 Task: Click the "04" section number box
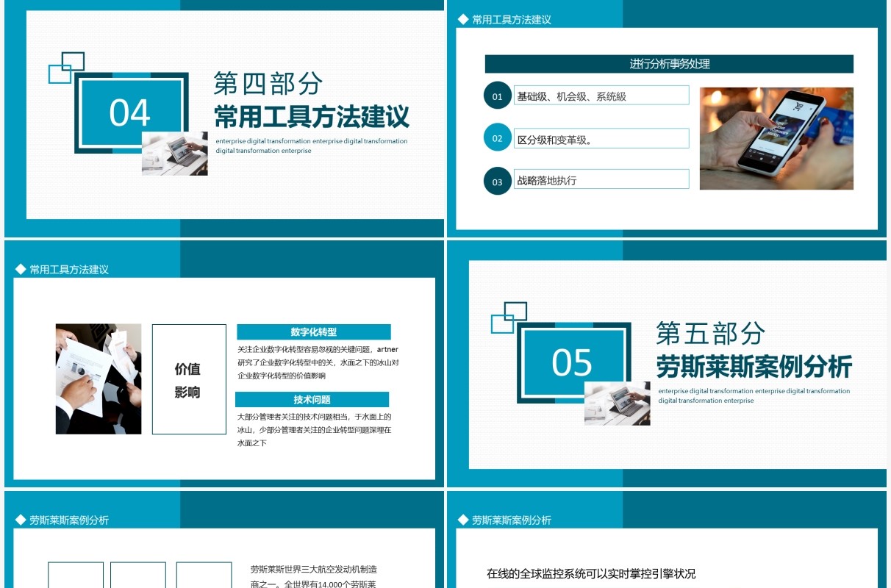tap(130, 112)
